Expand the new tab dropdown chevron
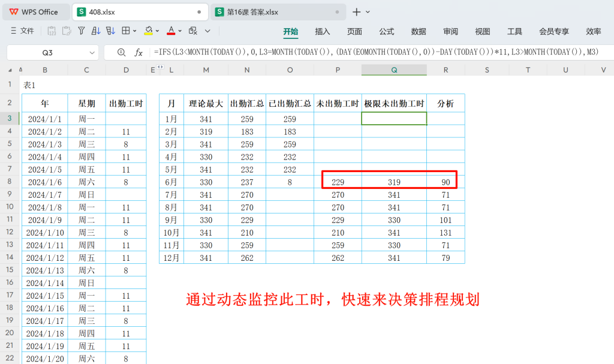Image resolution: width=614 pixels, height=364 pixels. coord(368,12)
